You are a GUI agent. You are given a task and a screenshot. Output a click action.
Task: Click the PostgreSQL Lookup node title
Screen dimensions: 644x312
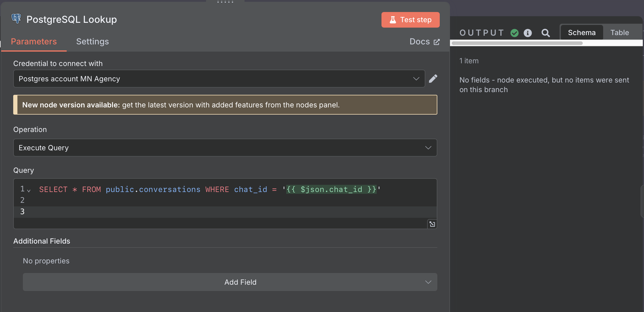[x=71, y=19]
